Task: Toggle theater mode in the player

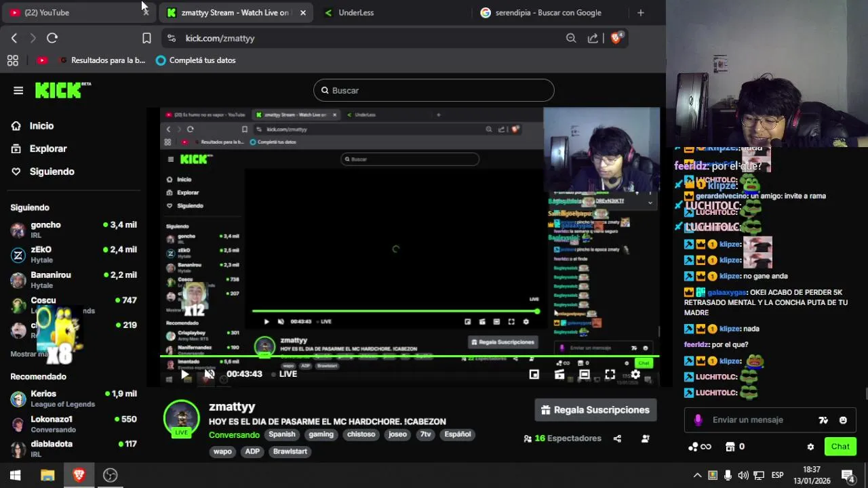Action: pos(585,374)
